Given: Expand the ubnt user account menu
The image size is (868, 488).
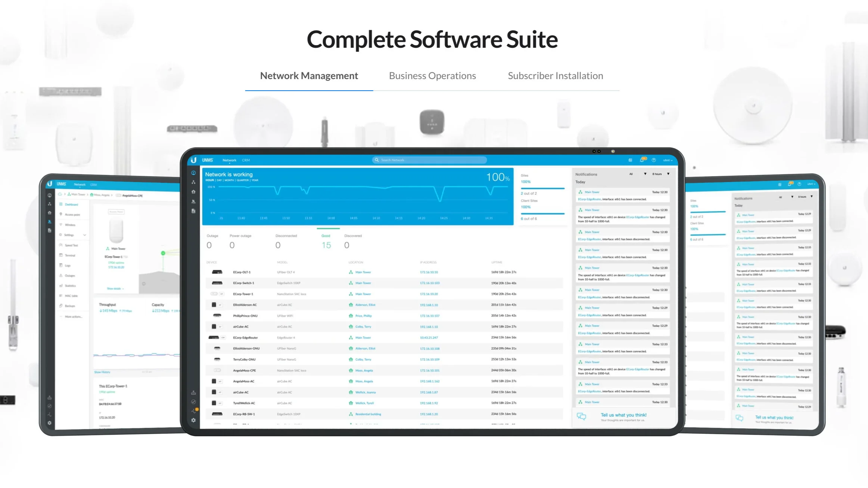Looking at the screenshot, I should [x=668, y=160].
